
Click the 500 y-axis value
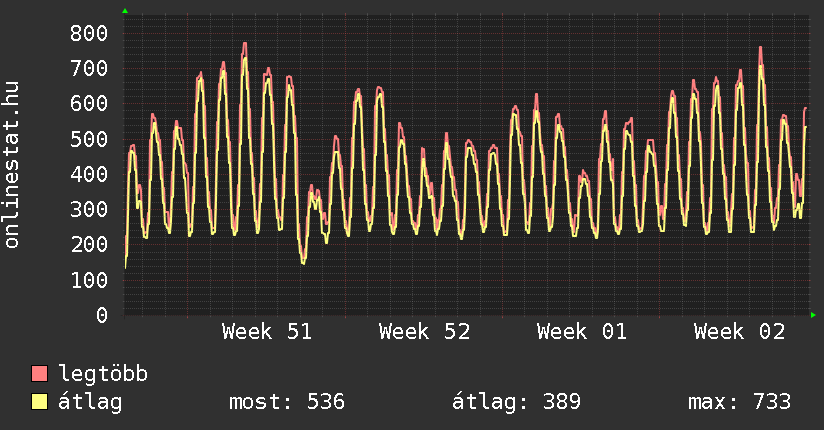88,139
